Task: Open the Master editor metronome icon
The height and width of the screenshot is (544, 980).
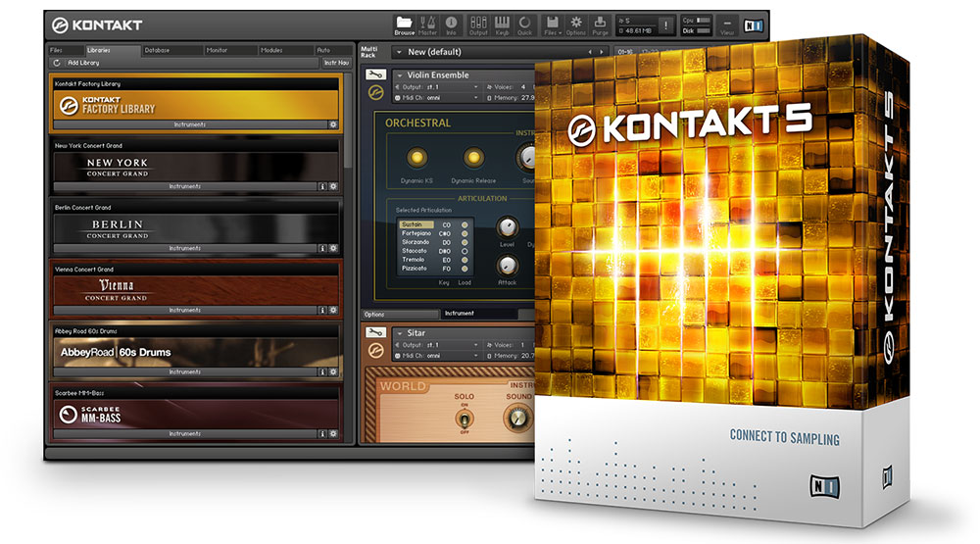Action: point(428,25)
